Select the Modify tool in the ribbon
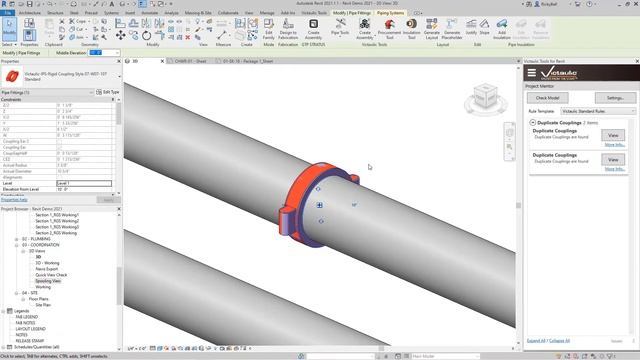 click(9, 28)
